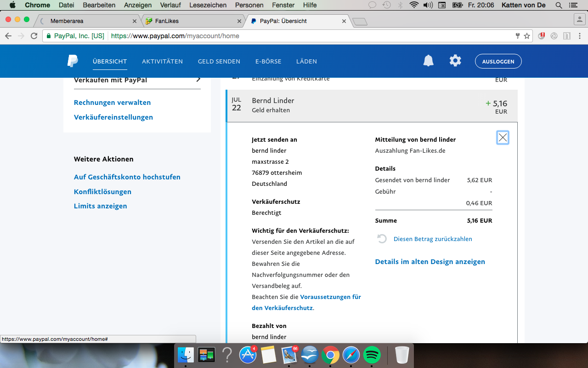Click the PayPal logo icon

tap(73, 61)
